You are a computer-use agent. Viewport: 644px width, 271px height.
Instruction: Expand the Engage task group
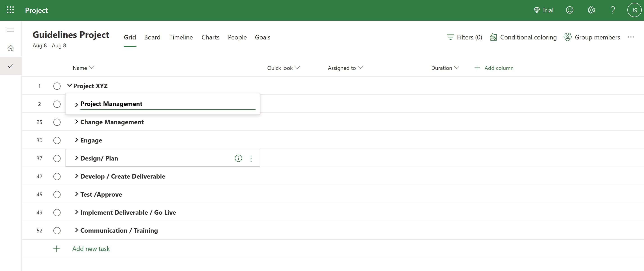point(77,140)
